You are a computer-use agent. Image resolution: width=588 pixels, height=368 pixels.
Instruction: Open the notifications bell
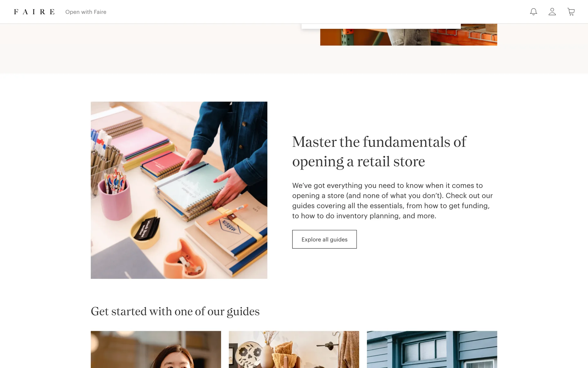(533, 12)
